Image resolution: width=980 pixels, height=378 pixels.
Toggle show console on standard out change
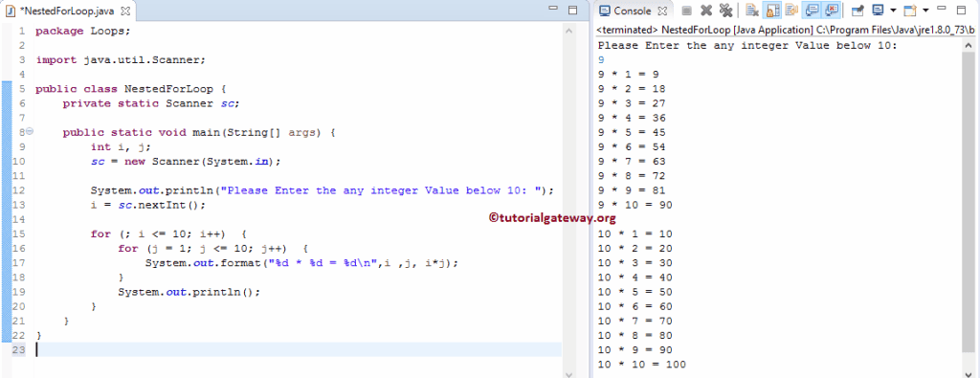[x=812, y=10]
